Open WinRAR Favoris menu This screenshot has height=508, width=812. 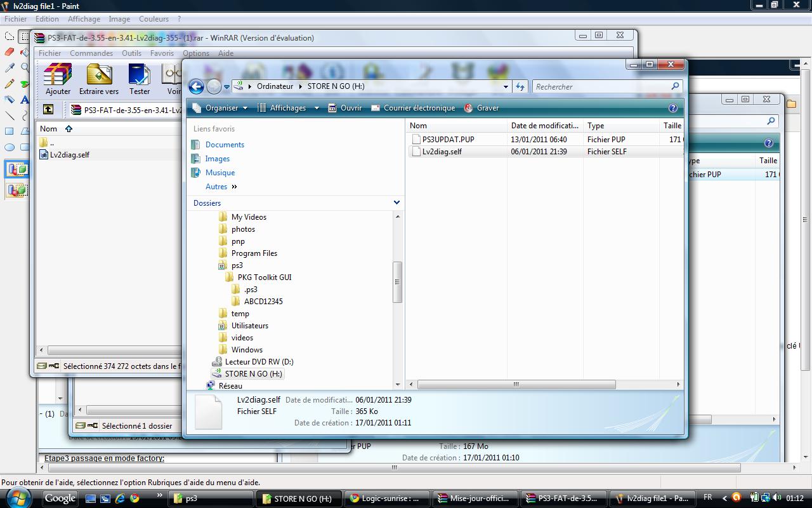click(162, 53)
